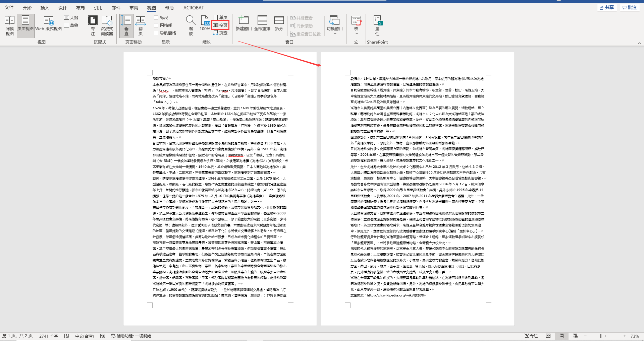Click the second document page
The height and width of the screenshot is (341, 644).
point(418,189)
